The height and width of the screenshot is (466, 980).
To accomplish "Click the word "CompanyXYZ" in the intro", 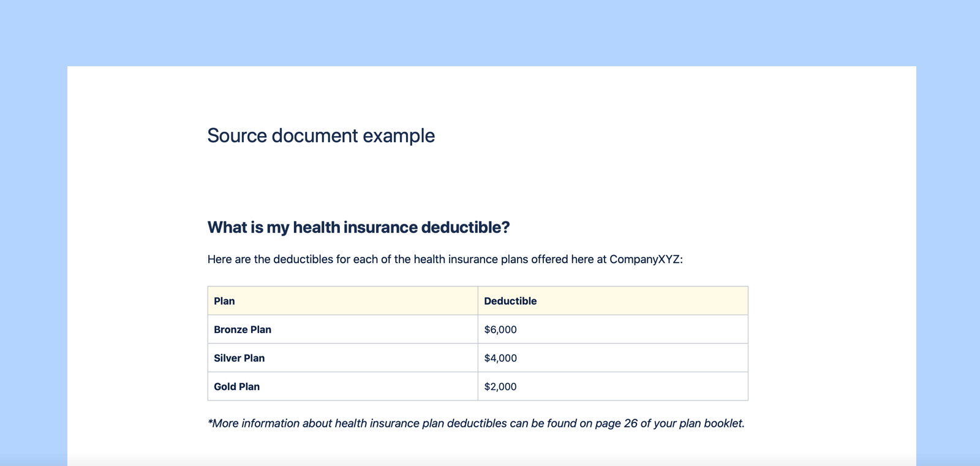I will click(644, 259).
